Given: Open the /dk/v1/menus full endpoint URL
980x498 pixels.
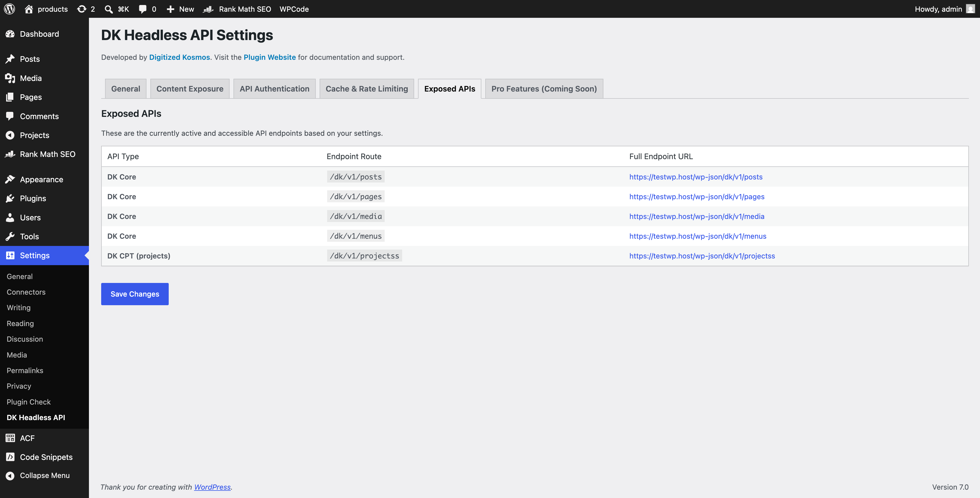Looking at the screenshot, I should [x=698, y=236].
